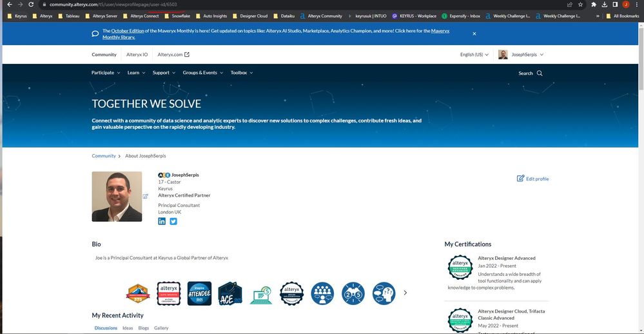The width and height of the screenshot is (644, 334).
Task: Select the Alteryx certified round badge
Action: (291, 293)
